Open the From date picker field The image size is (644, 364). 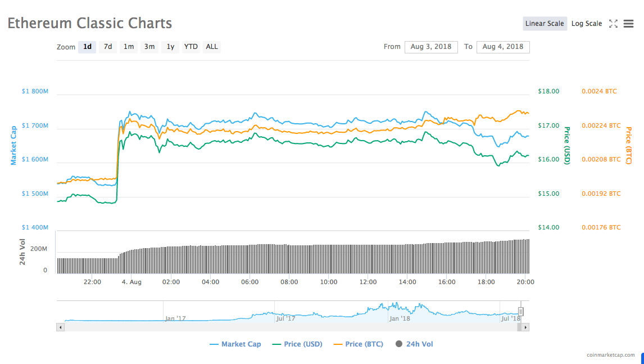coord(431,47)
